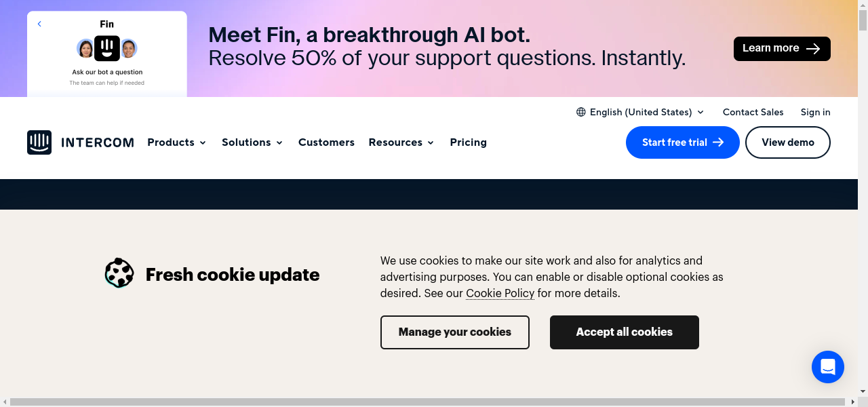Click the View demo button
The width and height of the screenshot is (868, 407).
click(x=787, y=142)
